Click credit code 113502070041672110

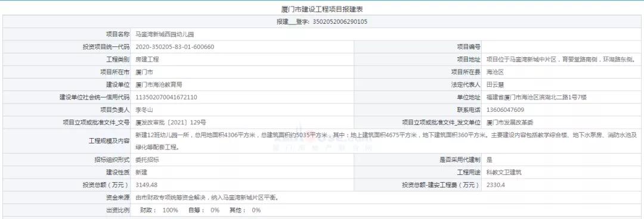click(x=166, y=98)
